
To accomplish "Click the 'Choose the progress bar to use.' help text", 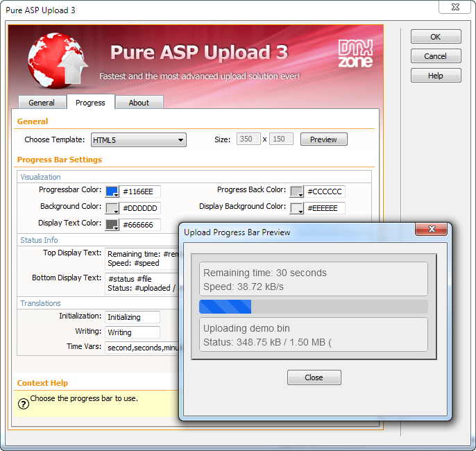I will [x=84, y=398].
